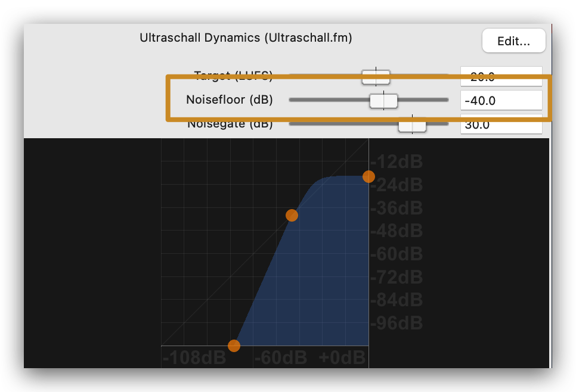Adjust the Noisegate (dB) slider handle
This screenshot has width=576, height=392.
click(412, 125)
